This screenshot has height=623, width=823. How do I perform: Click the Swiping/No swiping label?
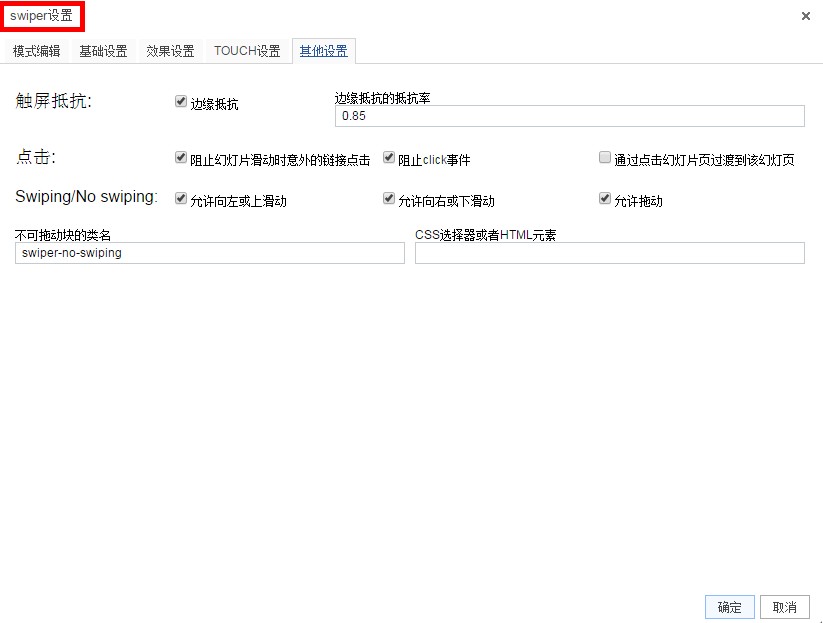point(86,197)
